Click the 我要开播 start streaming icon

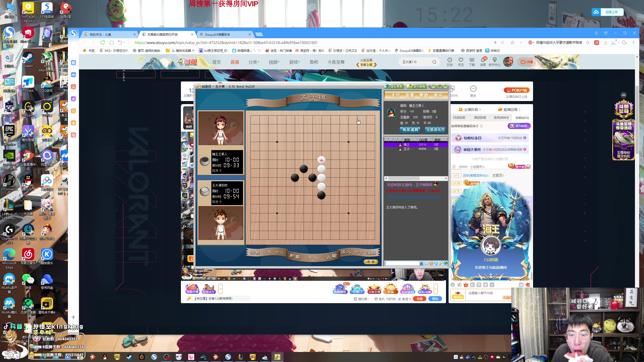click(x=192, y=289)
